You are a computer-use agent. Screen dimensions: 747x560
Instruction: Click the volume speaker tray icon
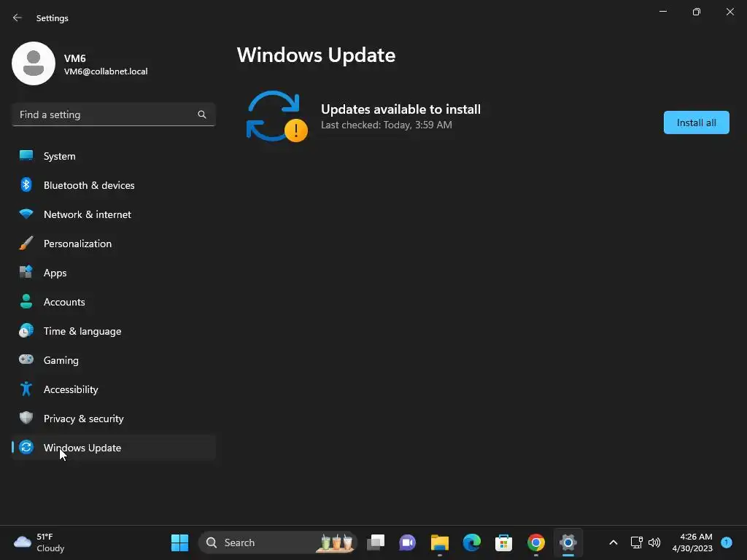pos(654,542)
